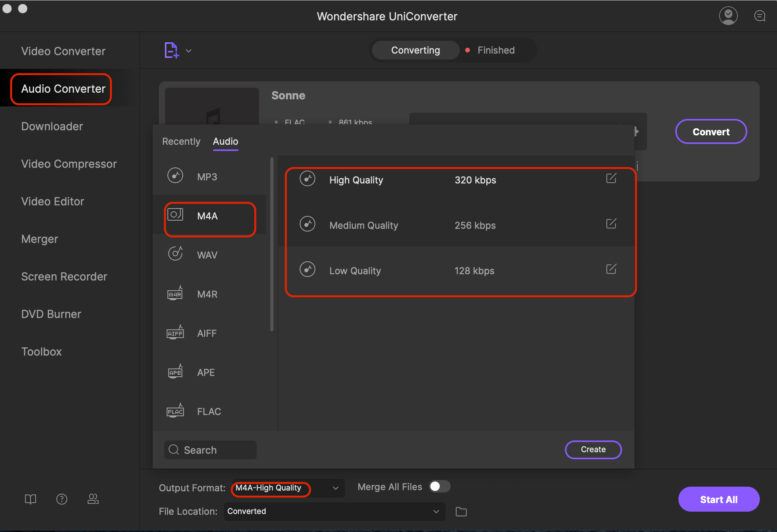Click the edit icon for High Quality
This screenshot has width=777, height=532.
pos(611,180)
